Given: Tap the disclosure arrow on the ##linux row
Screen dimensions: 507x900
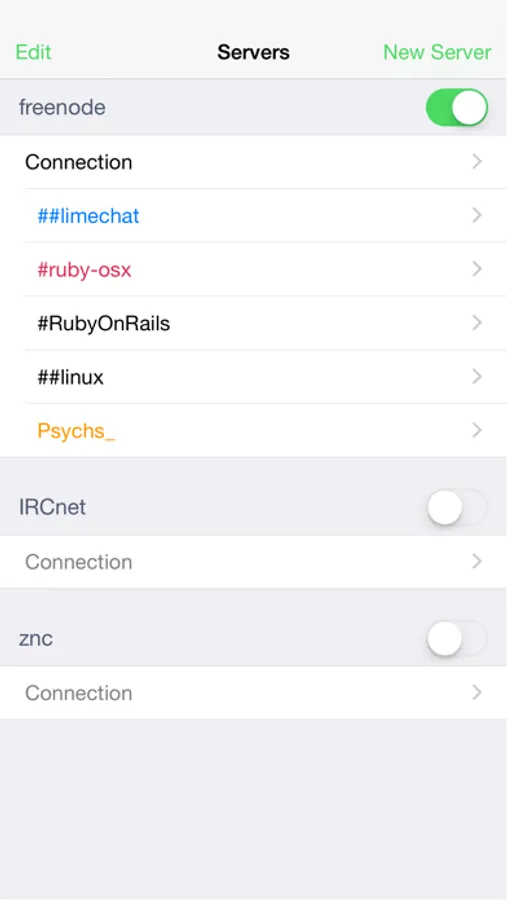Looking at the screenshot, I should pyautogui.click(x=477, y=377).
